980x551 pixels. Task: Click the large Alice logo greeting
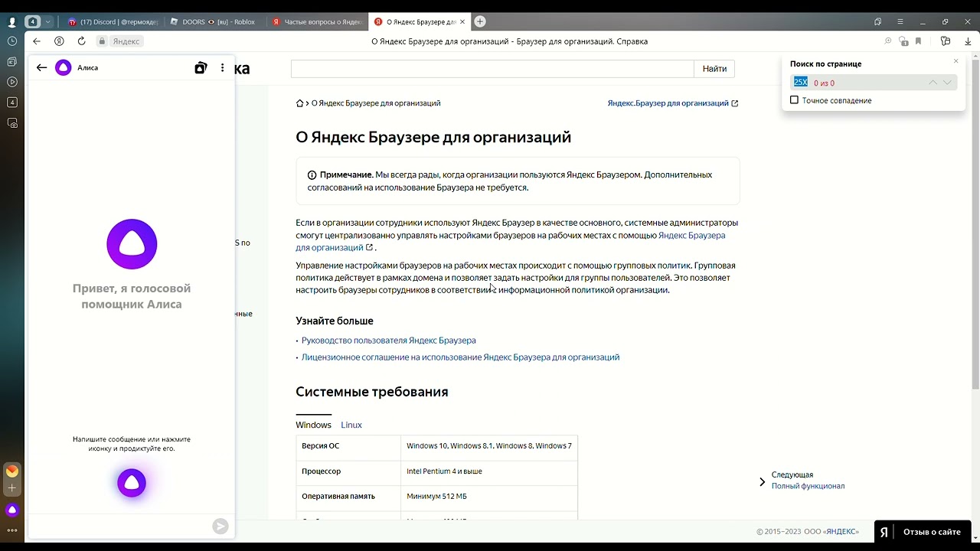(132, 244)
